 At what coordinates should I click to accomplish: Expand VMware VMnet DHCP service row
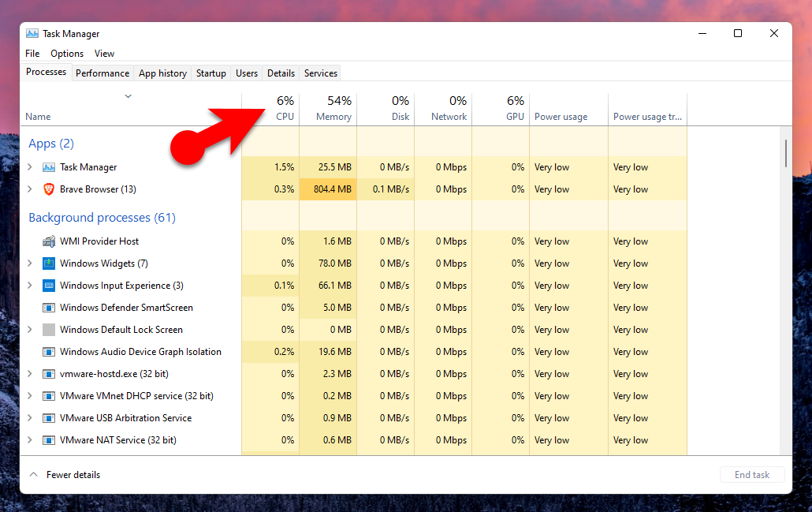(30, 396)
